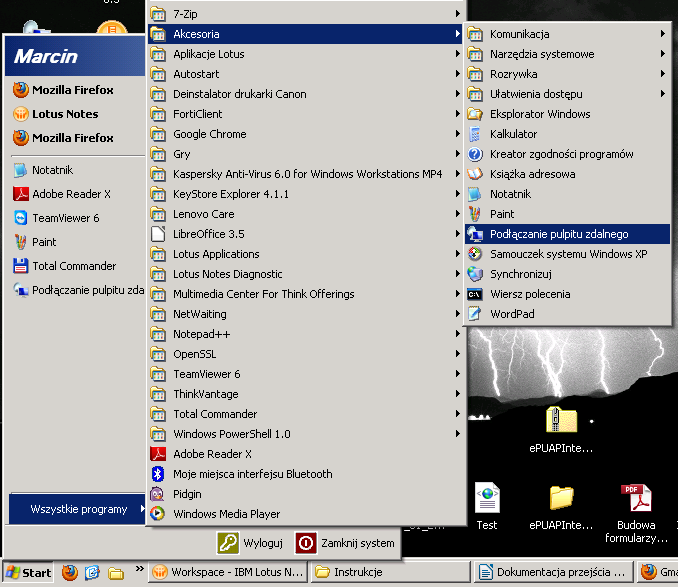Open Adobe Reader X in recent programs column
The width and height of the screenshot is (678, 587).
[x=75, y=194]
